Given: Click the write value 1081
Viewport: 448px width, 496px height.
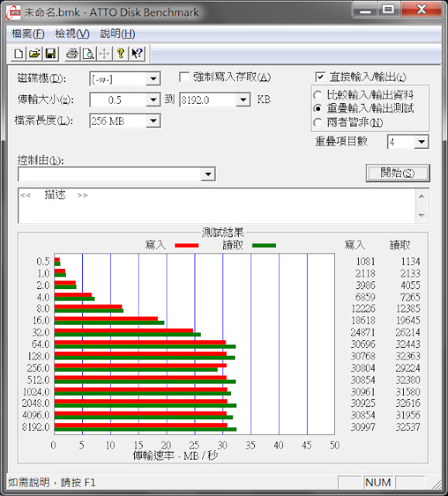Looking at the screenshot, I should click(365, 261).
